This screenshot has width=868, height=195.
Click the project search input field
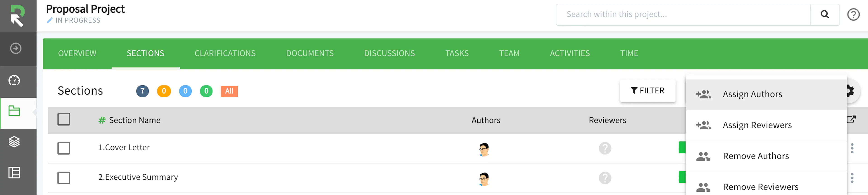pyautogui.click(x=682, y=14)
